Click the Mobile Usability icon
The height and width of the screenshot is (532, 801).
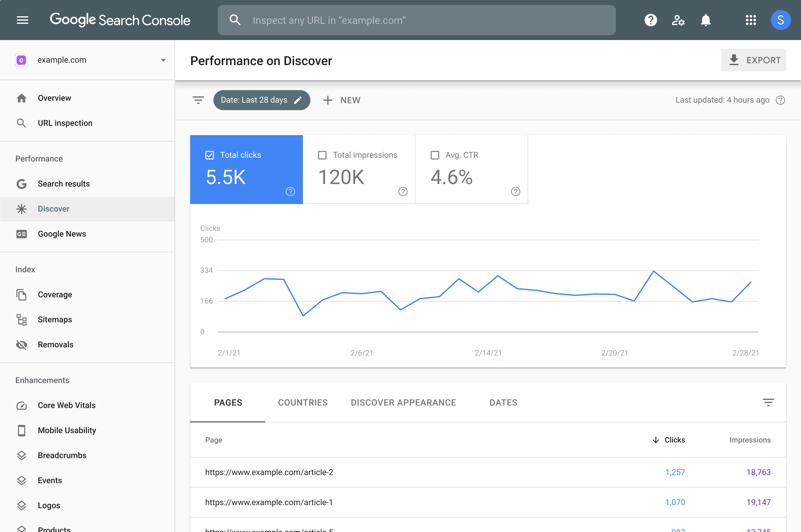coord(21,430)
